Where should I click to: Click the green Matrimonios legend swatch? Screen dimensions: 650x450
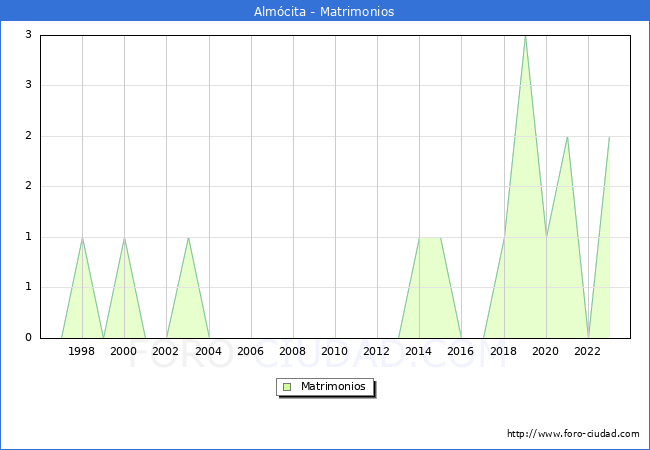286,387
